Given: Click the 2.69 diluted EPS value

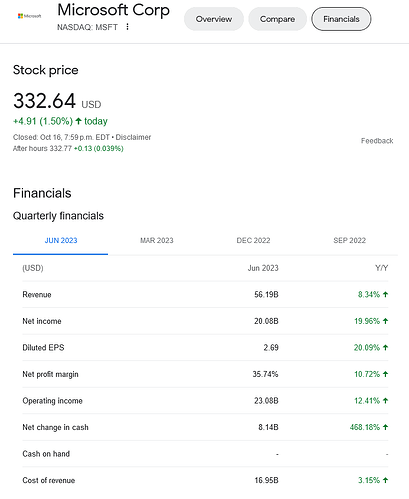Looking at the screenshot, I should [x=271, y=348].
